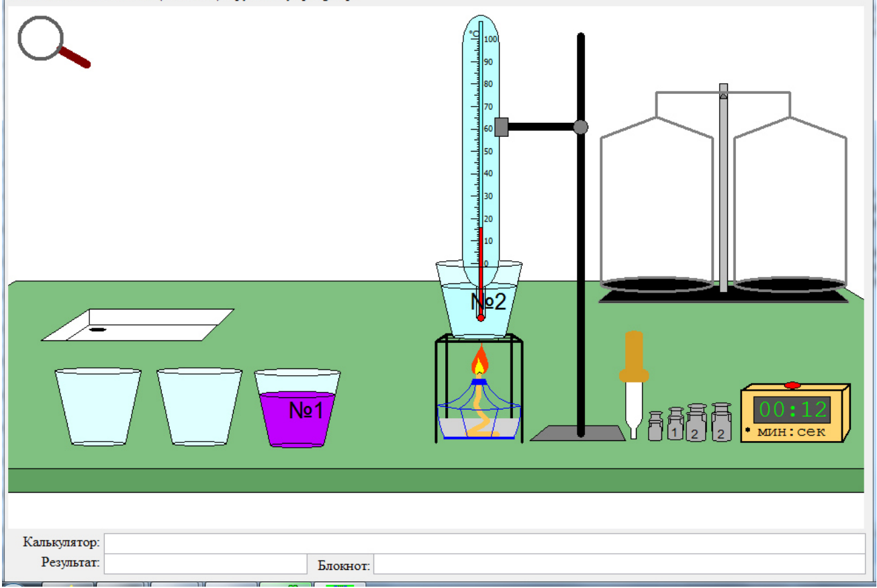Screen dimensions: 877x588
Task: Click the 100 mark on the thermometer scale
Action: click(490, 40)
